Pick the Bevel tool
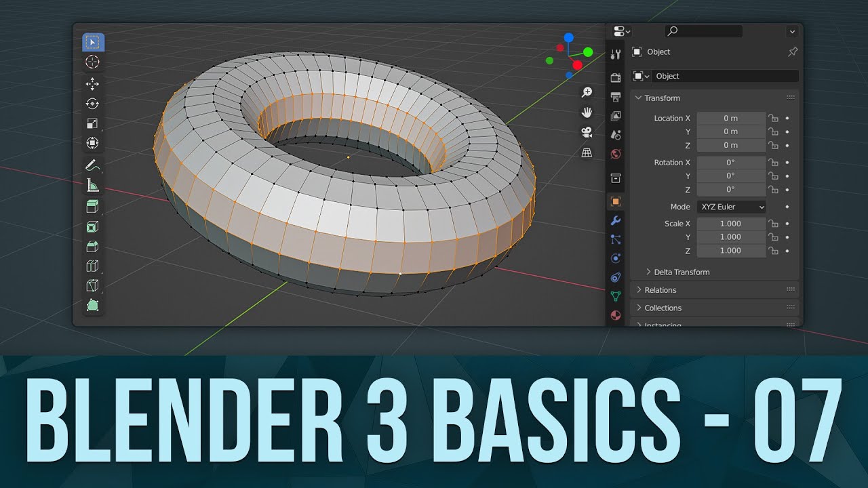Image resolution: width=868 pixels, height=488 pixels. point(93,246)
